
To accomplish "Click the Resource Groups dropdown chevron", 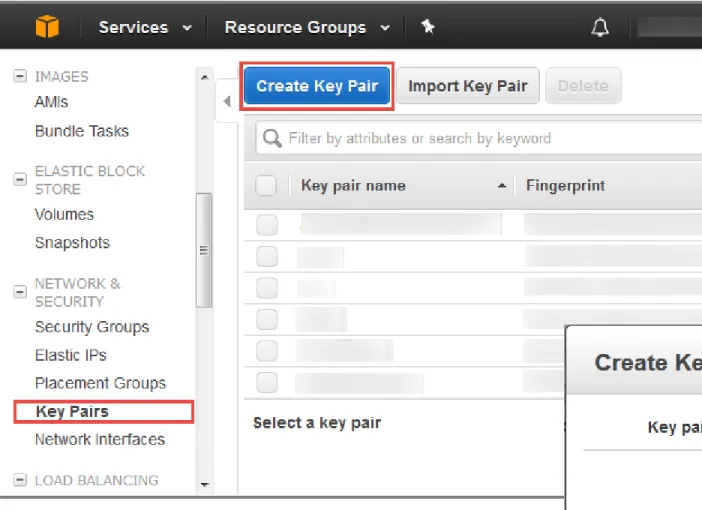I will pos(385,28).
